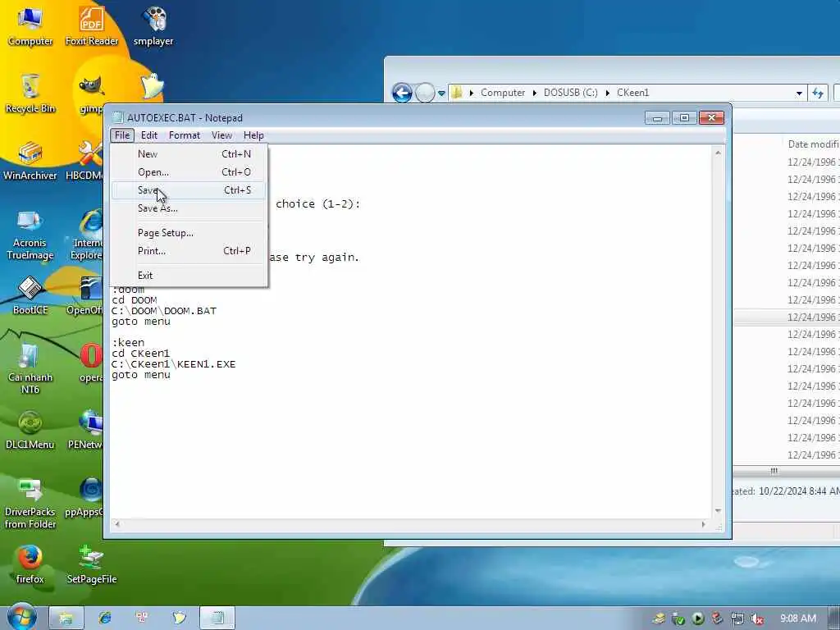Open DLC1Menu desktop icon
This screenshot has height=630, width=840.
click(x=30, y=431)
